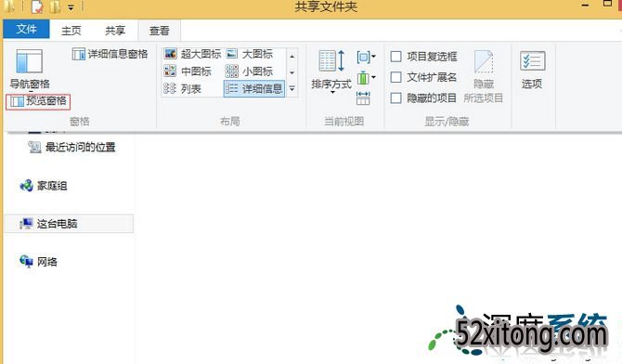This screenshot has height=364, width=622.
Task: Open the 排序方式 sort by dropdown
Action: 331,71
